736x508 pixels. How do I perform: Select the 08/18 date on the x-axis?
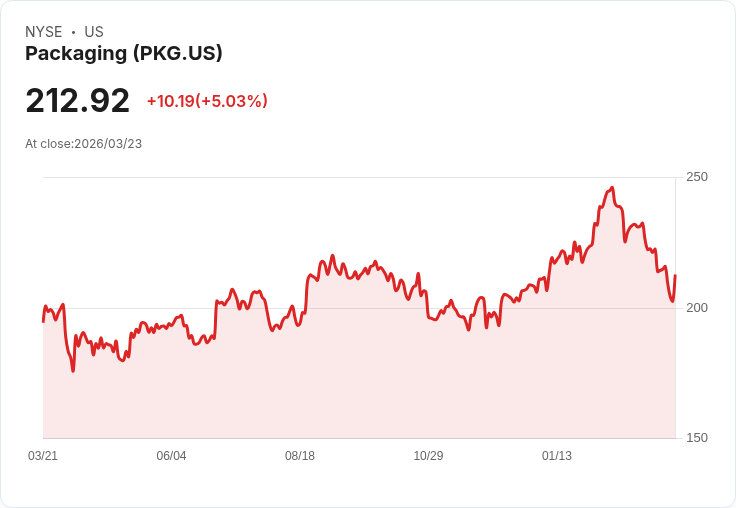300,456
